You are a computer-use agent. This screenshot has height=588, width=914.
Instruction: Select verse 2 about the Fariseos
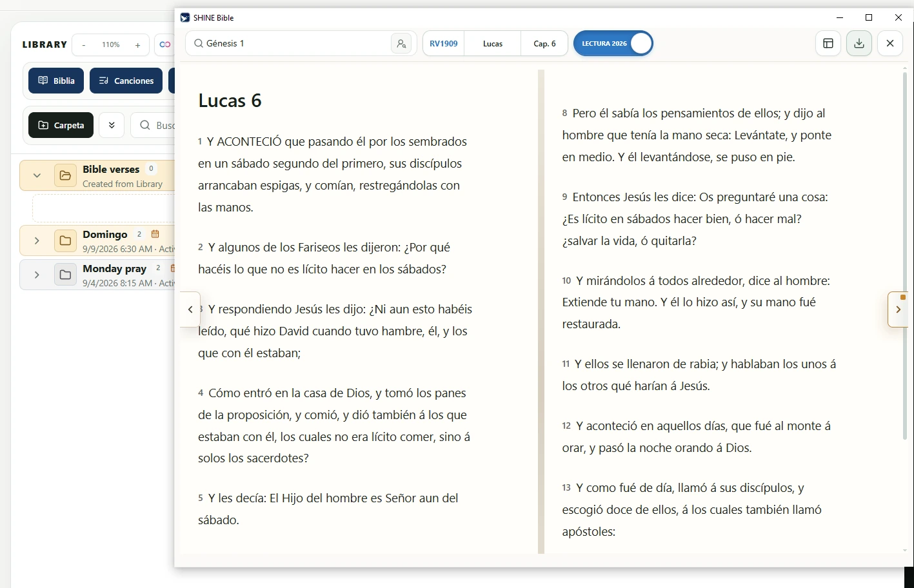tap(324, 258)
